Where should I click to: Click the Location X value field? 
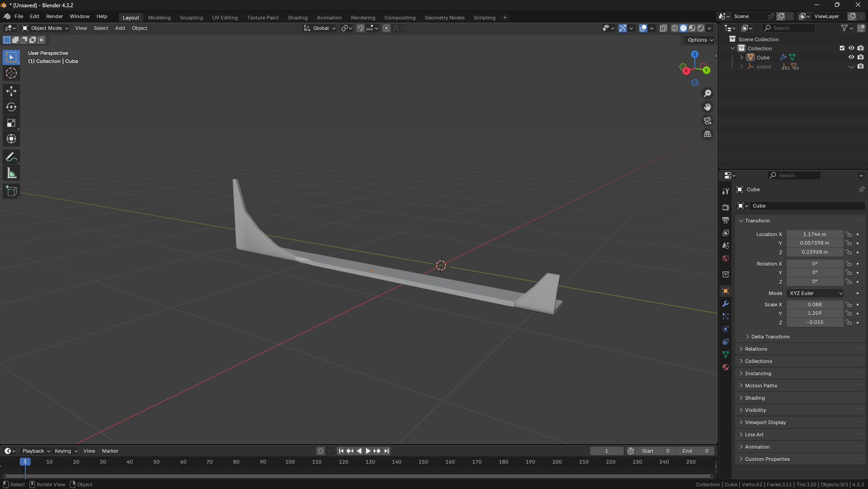[x=815, y=234]
